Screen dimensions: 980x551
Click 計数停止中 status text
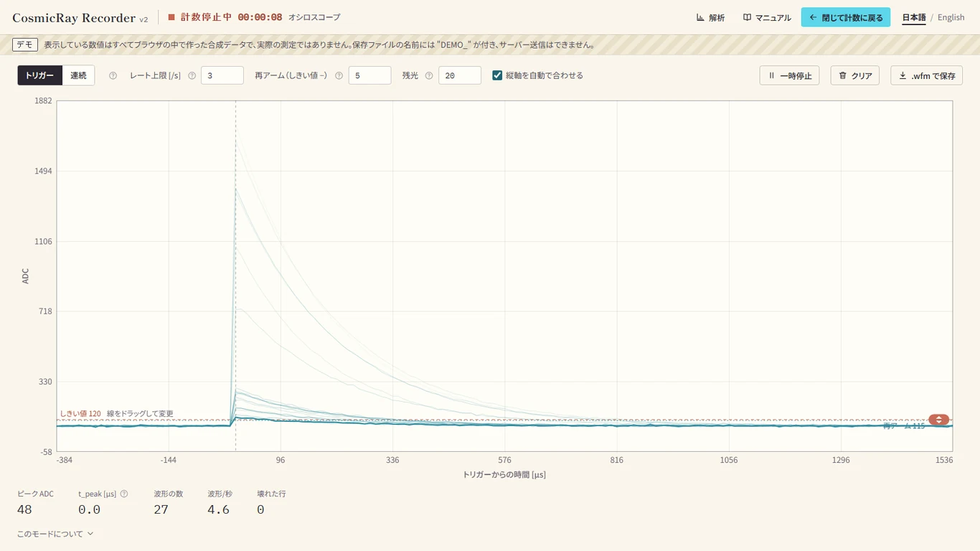[x=206, y=17]
